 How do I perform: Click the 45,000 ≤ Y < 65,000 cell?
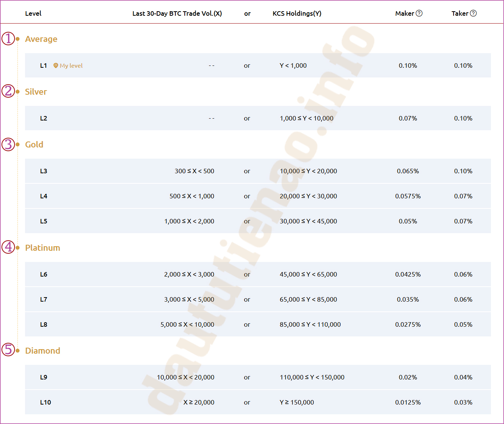[x=308, y=274]
